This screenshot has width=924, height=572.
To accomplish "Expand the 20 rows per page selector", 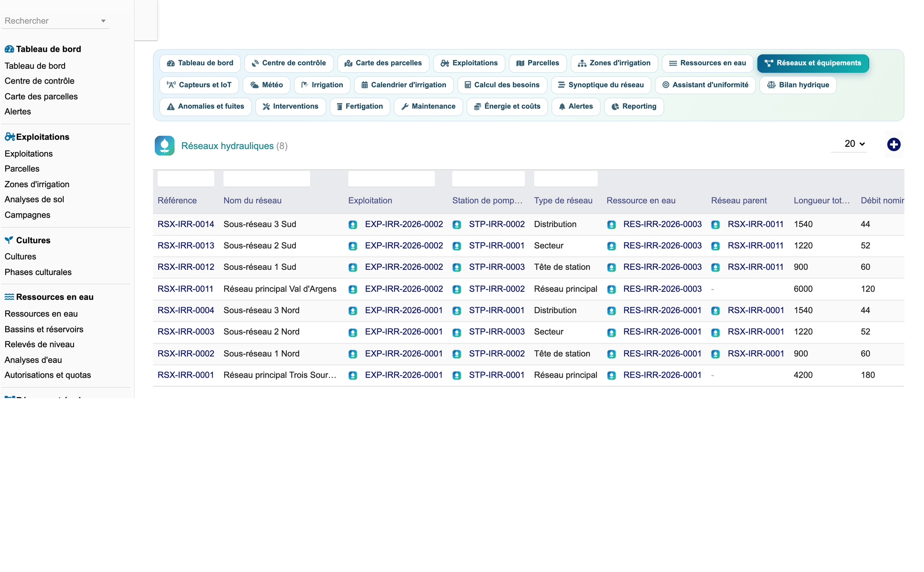I will coord(854,143).
